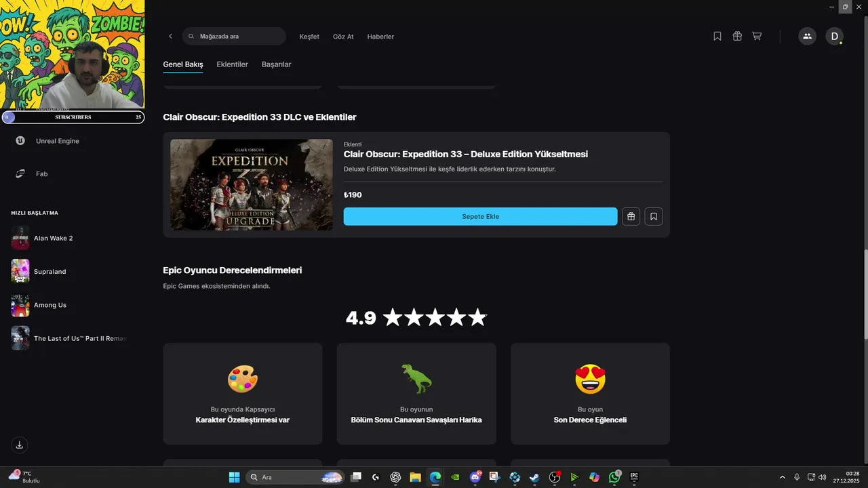Click the Fab icon in sidebar

(x=20, y=174)
